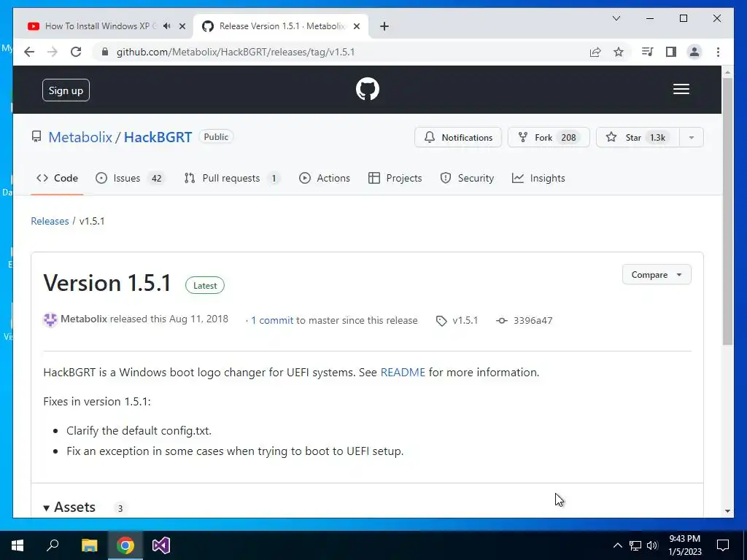Click the Chrome taskbar icon
This screenshot has height=560, width=747.
coord(125,545)
